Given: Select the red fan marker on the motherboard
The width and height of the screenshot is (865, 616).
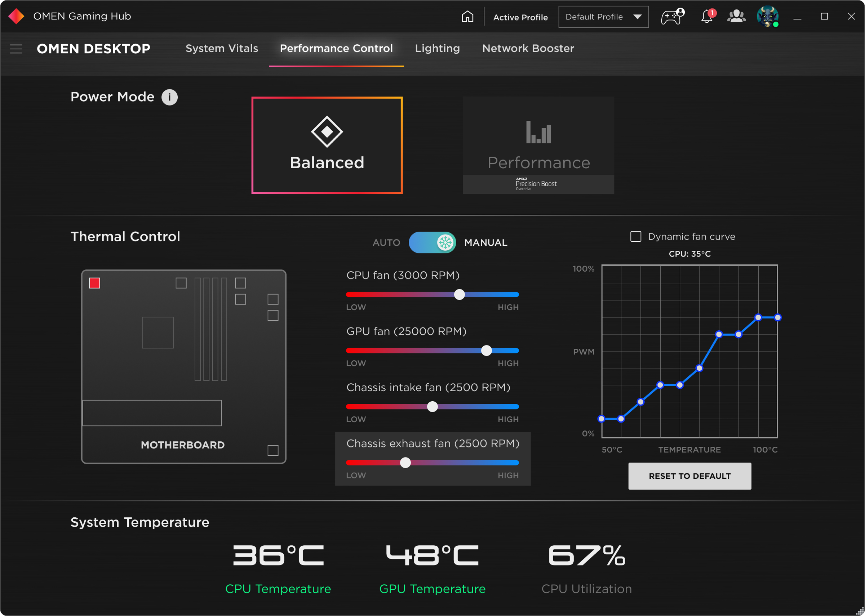Looking at the screenshot, I should pyautogui.click(x=94, y=283).
